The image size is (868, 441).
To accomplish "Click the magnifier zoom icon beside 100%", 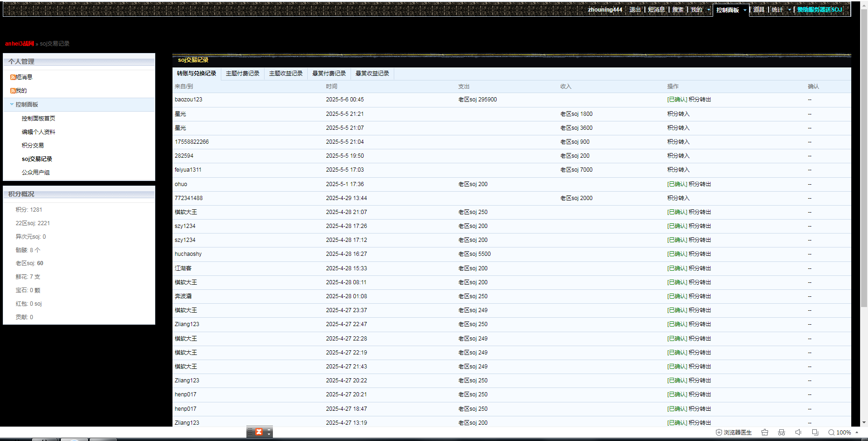I will (831, 433).
